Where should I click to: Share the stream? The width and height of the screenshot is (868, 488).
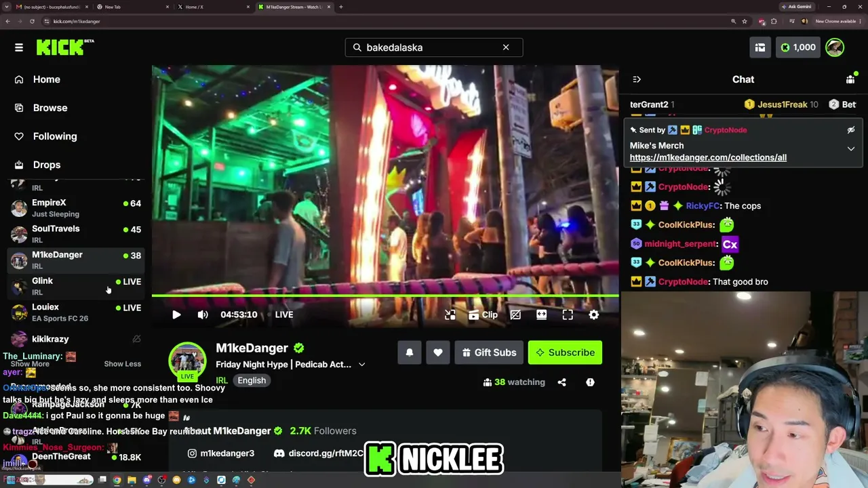coord(561,382)
